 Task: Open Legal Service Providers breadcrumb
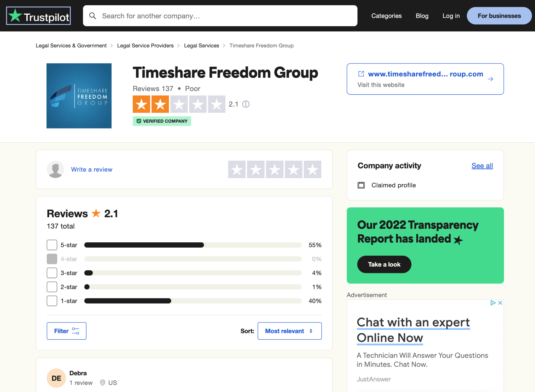point(145,45)
